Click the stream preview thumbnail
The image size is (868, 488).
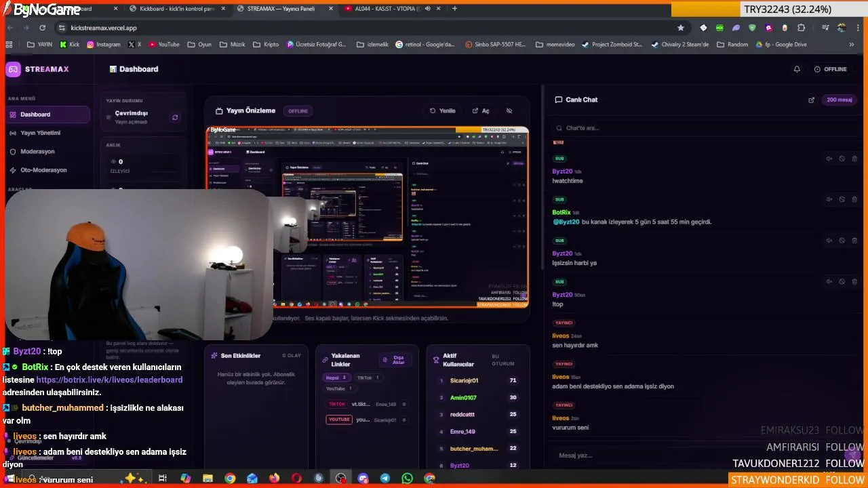[368, 217]
